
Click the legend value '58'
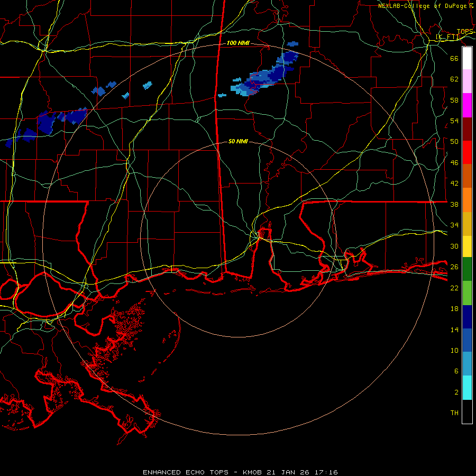(x=454, y=100)
